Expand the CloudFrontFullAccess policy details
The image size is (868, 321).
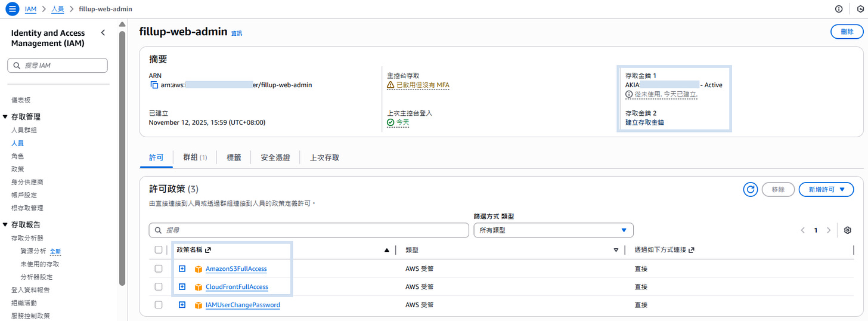tap(182, 287)
